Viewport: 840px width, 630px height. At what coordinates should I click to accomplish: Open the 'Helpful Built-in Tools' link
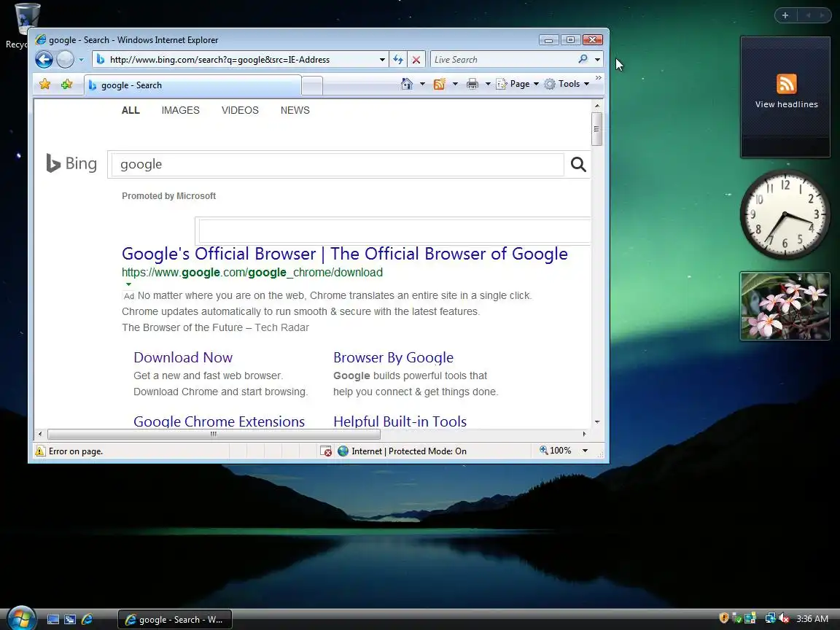400,421
